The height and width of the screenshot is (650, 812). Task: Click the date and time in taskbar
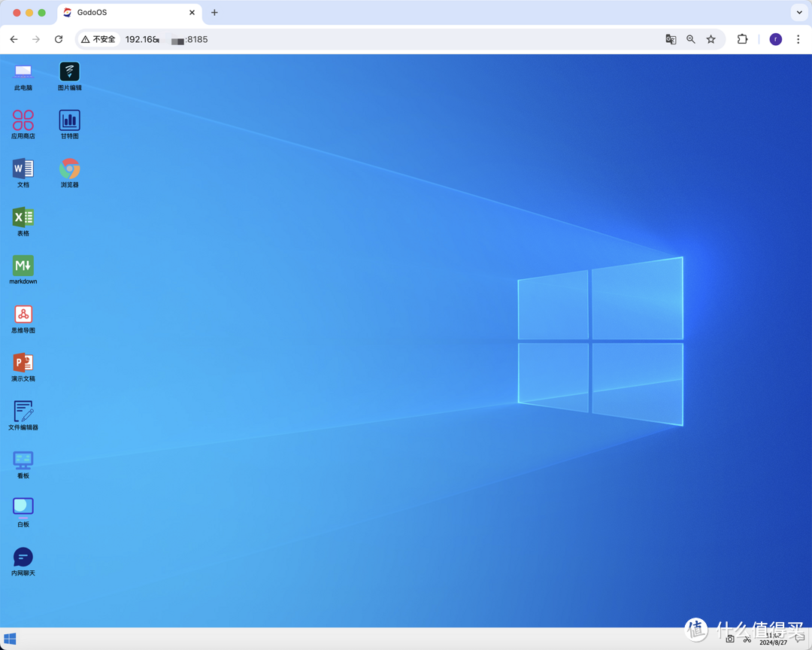(x=774, y=639)
